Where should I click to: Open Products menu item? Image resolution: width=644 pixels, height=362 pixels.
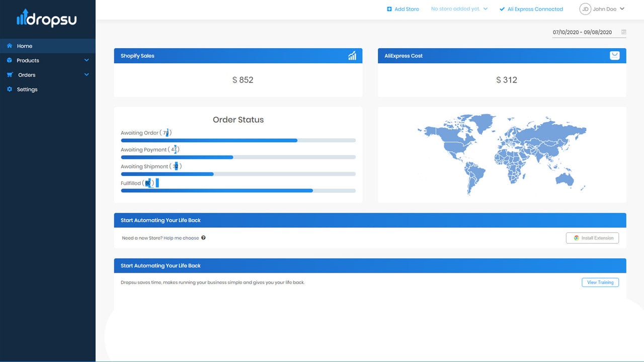(x=48, y=60)
